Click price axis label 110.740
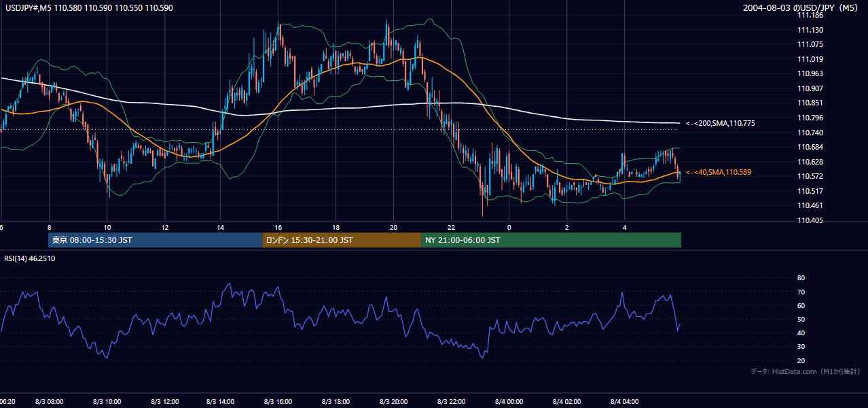868x408 pixels. [x=810, y=133]
